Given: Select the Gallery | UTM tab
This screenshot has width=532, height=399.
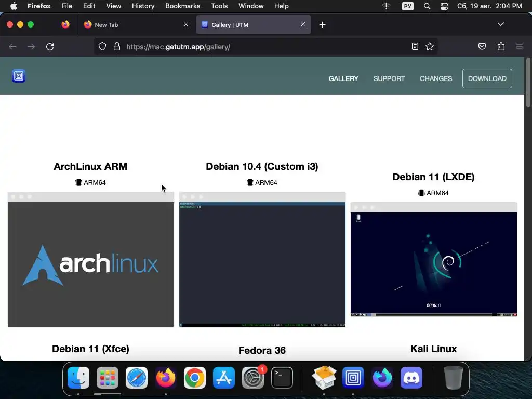Looking at the screenshot, I should tap(254, 25).
